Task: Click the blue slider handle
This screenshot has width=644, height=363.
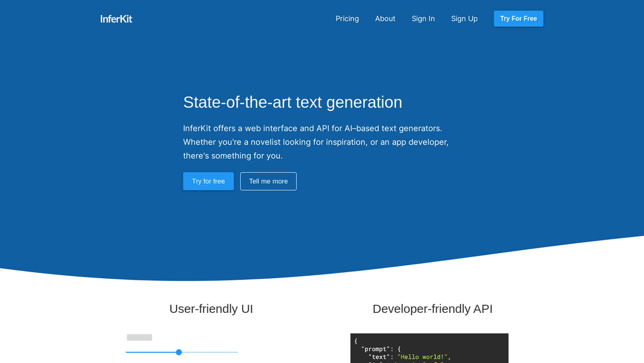Action: pos(179,352)
